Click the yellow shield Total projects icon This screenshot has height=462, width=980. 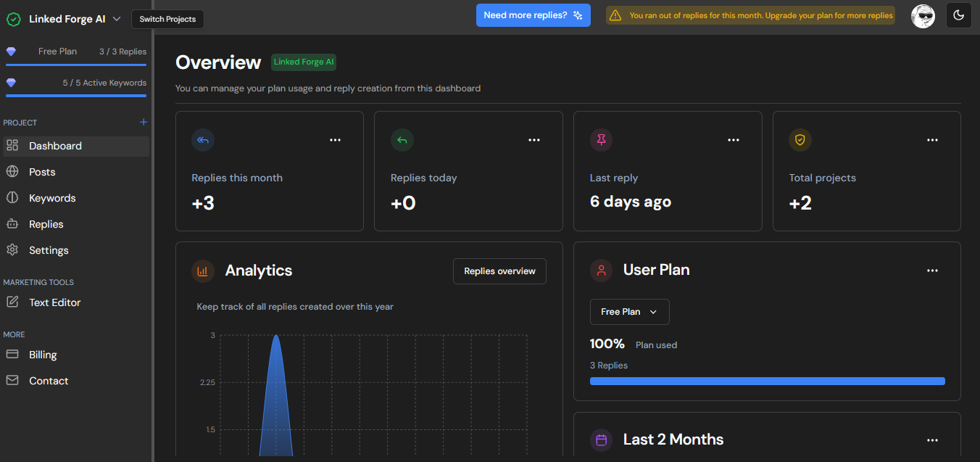tap(800, 140)
